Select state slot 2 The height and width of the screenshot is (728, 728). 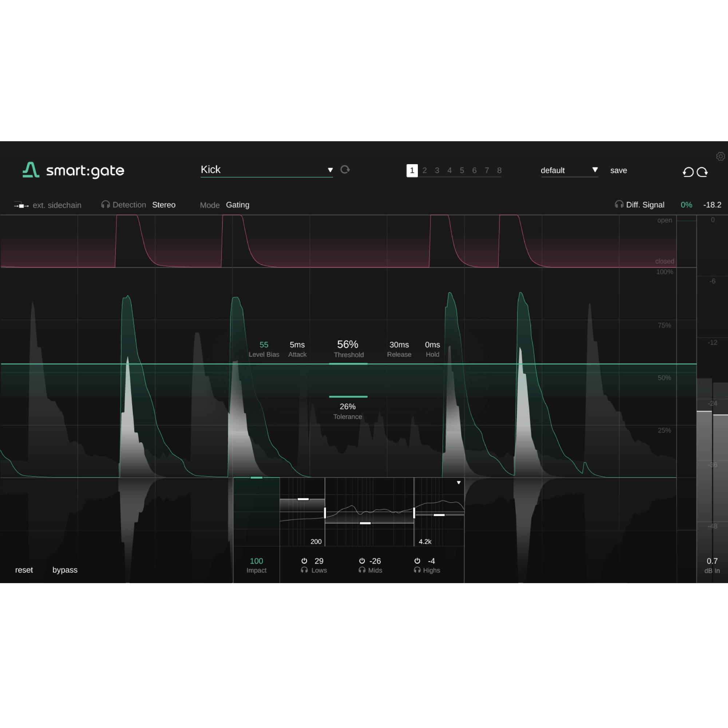pyautogui.click(x=424, y=170)
